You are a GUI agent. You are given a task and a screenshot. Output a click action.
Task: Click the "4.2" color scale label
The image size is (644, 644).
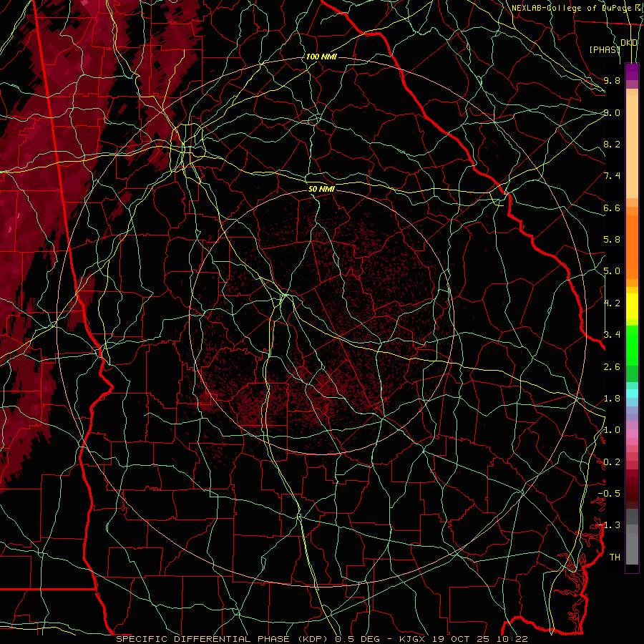point(612,303)
